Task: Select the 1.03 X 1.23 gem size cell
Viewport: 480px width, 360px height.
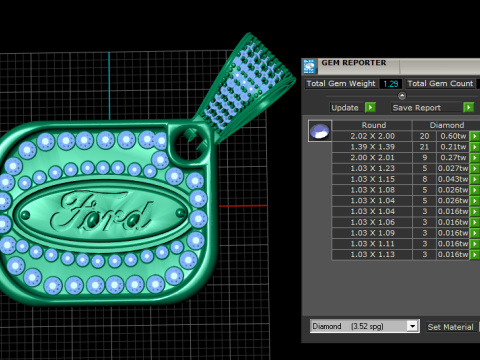Action: [x=372, y=168]
